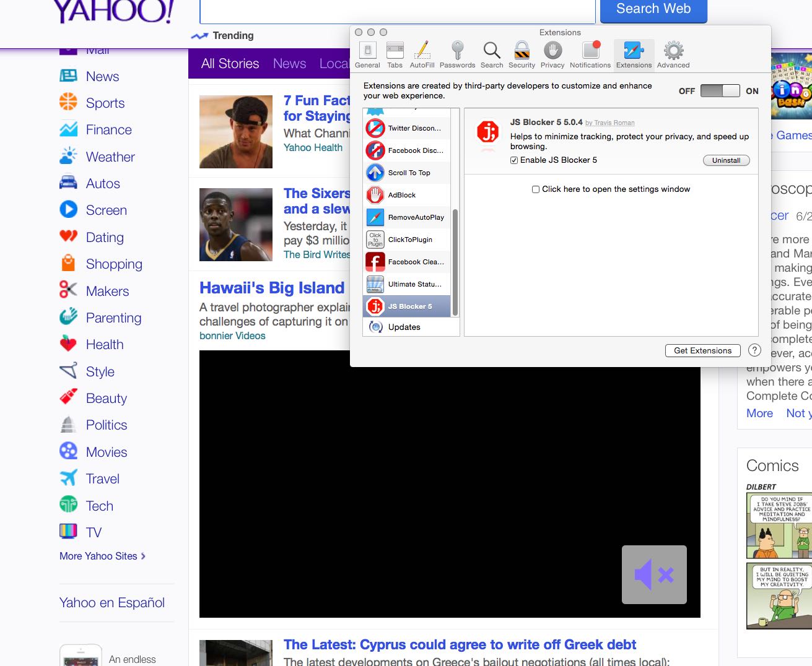
Task: Select JS Blocker 5 in extension list
Action: [407, 306]
